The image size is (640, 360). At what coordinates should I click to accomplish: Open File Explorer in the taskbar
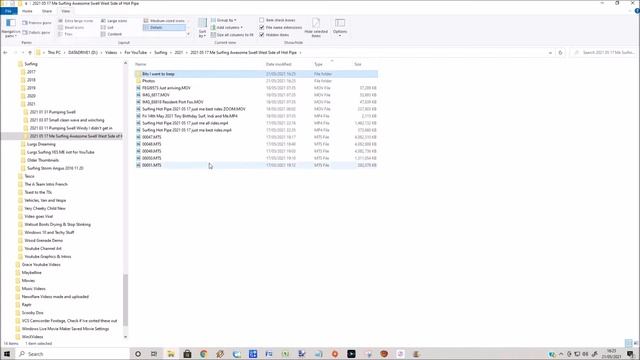point(171,354)
